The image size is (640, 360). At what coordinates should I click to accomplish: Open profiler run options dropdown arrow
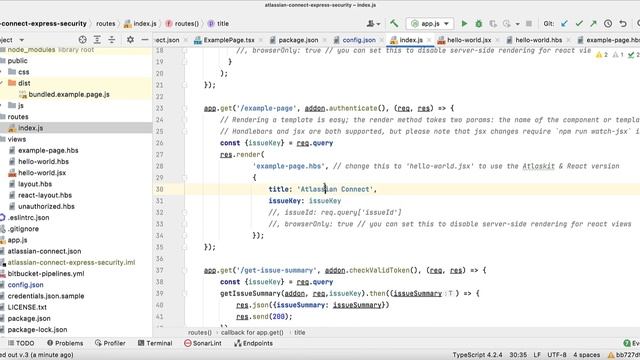[x=517, y=24]
